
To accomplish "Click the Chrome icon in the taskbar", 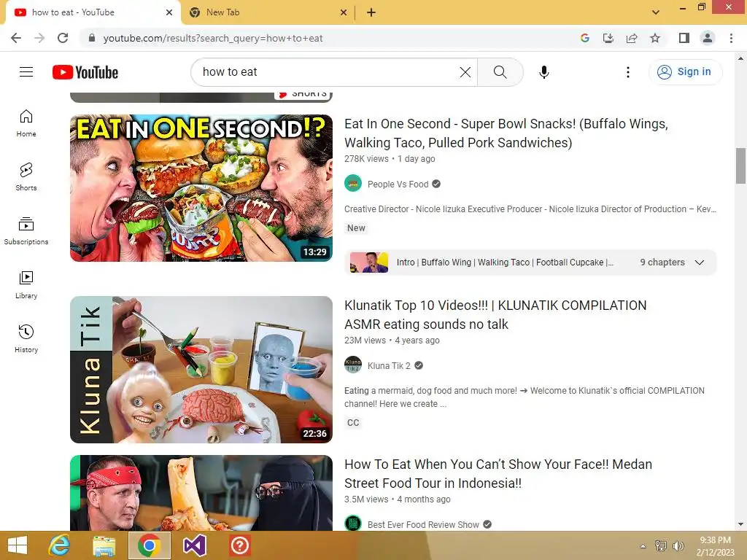I will pyautogui.click(x=149, y=545).
